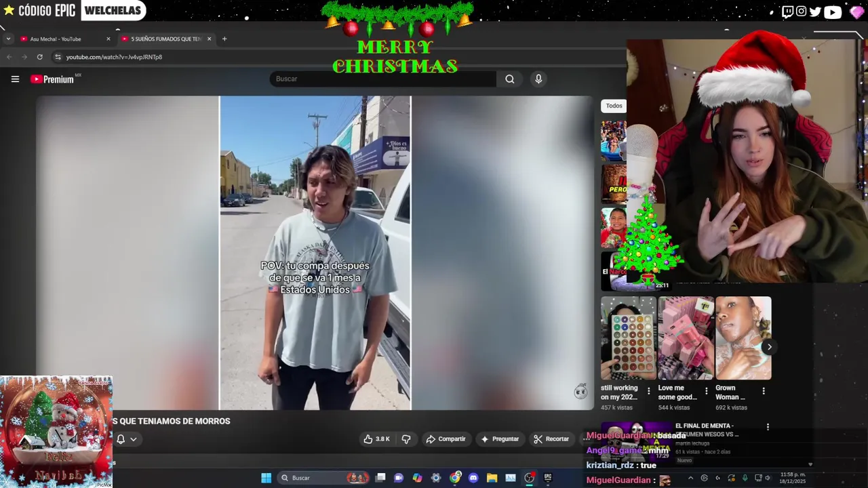Click the address bar URL youtube.com/watch
Image resolution: width=868 pixels, height=488 pixels.
point(114,57)
